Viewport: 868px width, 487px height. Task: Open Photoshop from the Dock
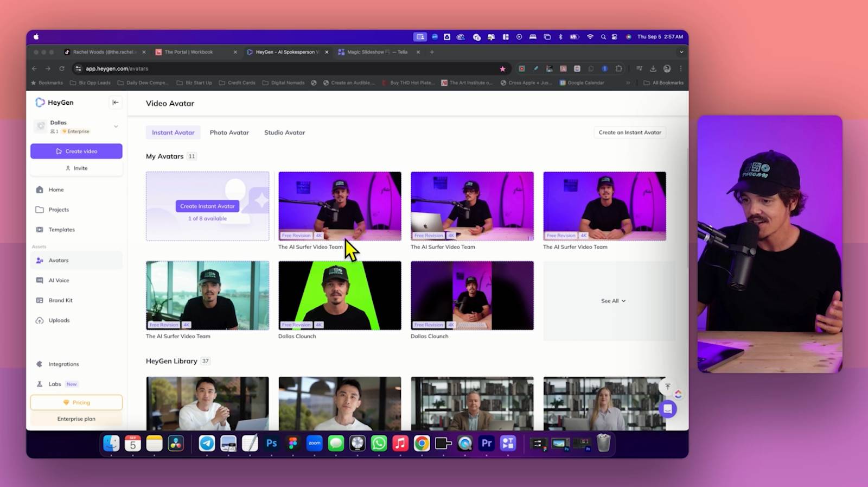(x=271, y=444)
